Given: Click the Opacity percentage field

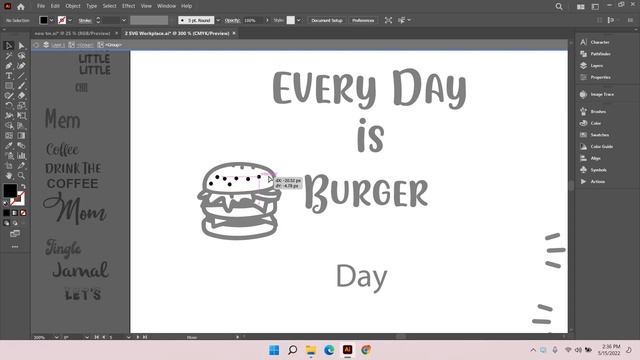Looking at the screenshot, I should point(253,20).
